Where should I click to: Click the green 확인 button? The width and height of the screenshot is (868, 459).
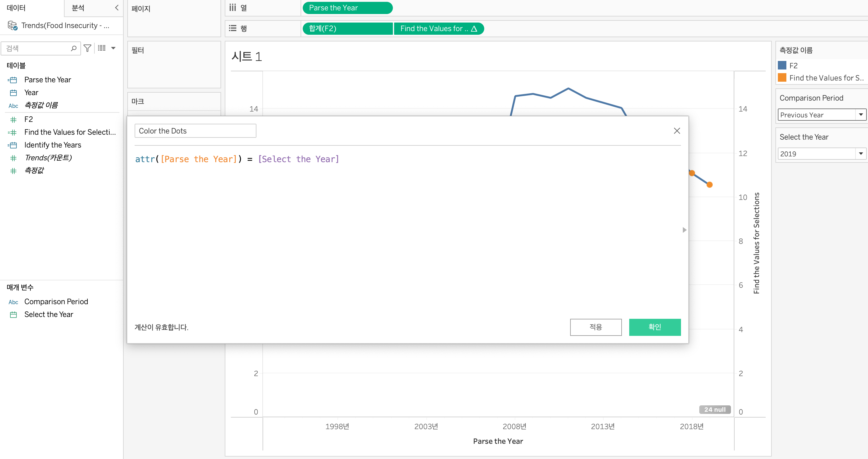point(655,327)
